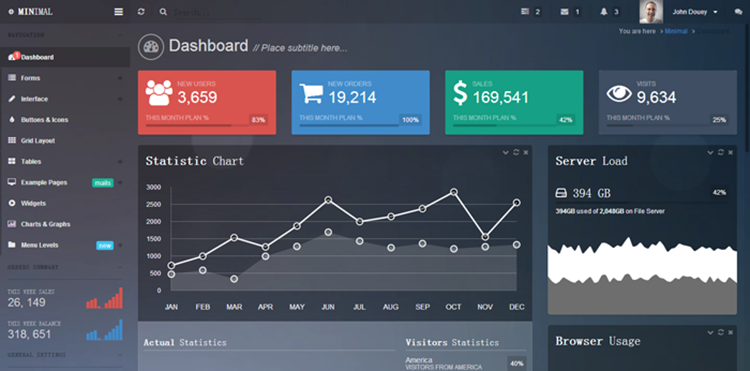Open the bell alerts icon

pyautogui.click(x=604, y=12)
